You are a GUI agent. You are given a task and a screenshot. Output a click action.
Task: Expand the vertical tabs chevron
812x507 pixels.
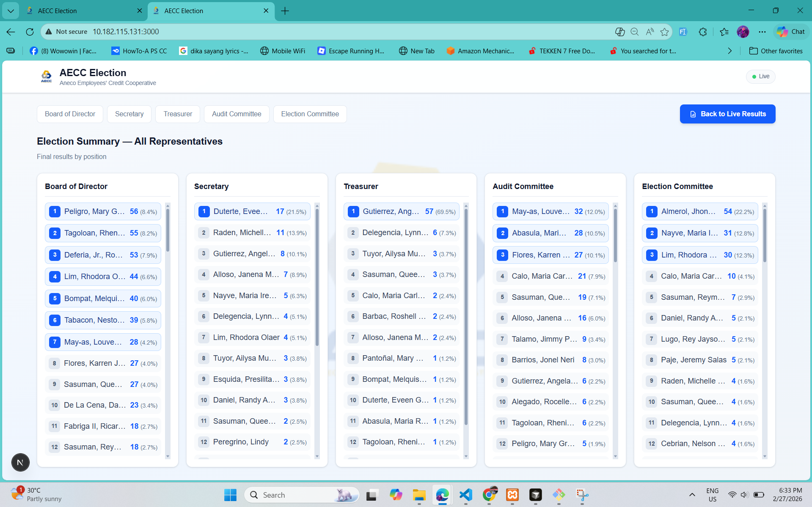(11, 11)
